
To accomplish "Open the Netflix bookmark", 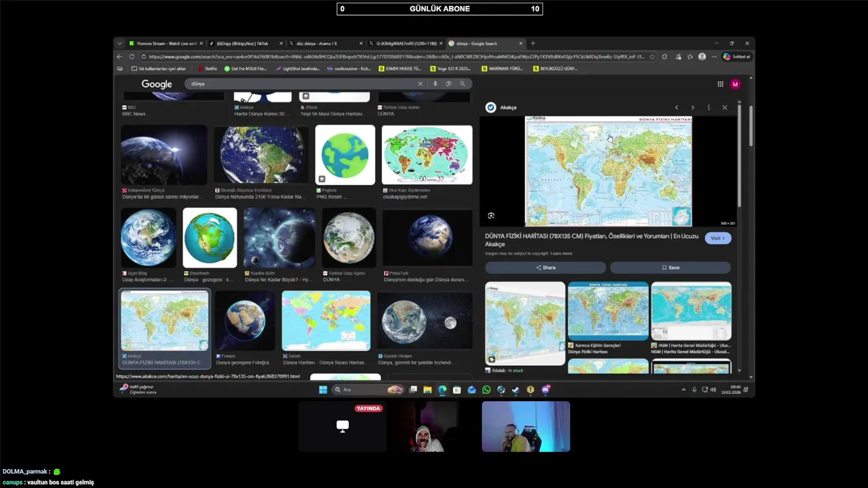I will click(x=208, y=68).
